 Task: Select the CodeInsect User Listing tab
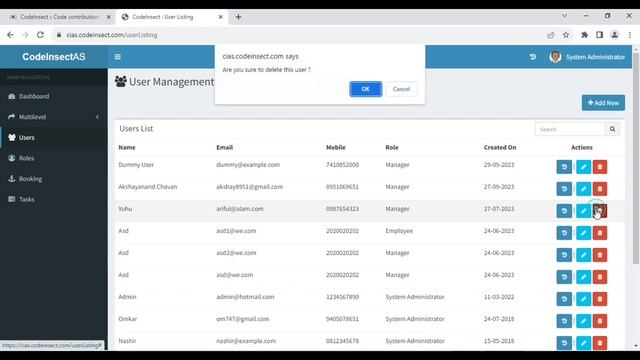coord(171,17)
